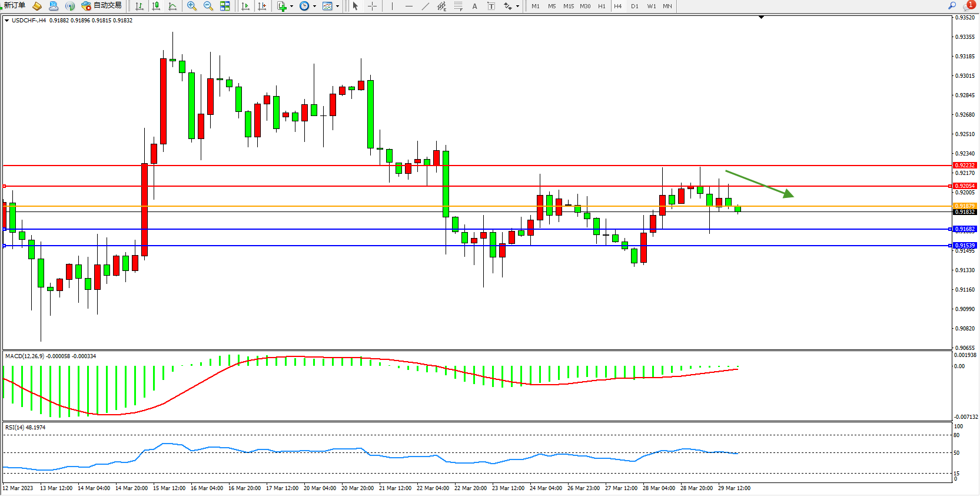Switch chart to bar chart view
The image size is (980, 496).
pos(139,6)
